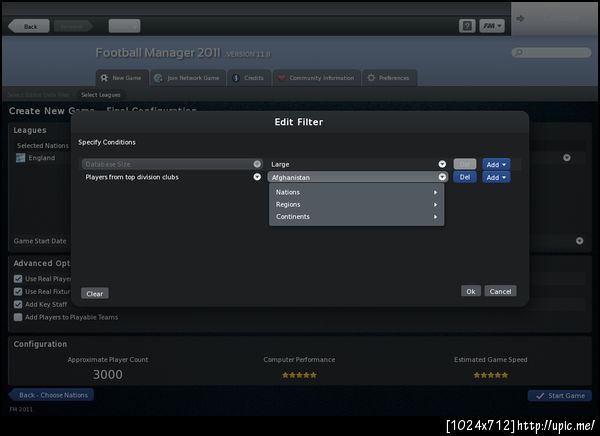This screenshot has height=436, width=600.
Task: Click the Community Information heart icon
Action: (x=281, y=78)
